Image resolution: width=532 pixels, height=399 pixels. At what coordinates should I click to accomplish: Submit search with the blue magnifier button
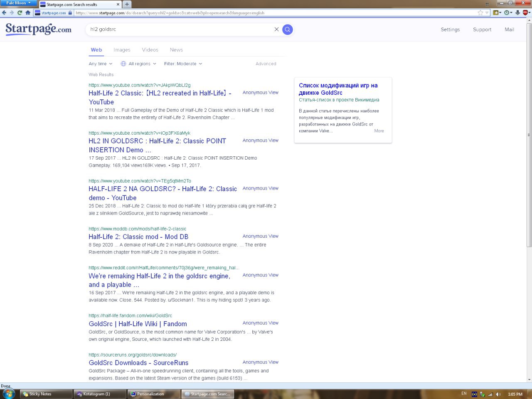pos(287,30)
